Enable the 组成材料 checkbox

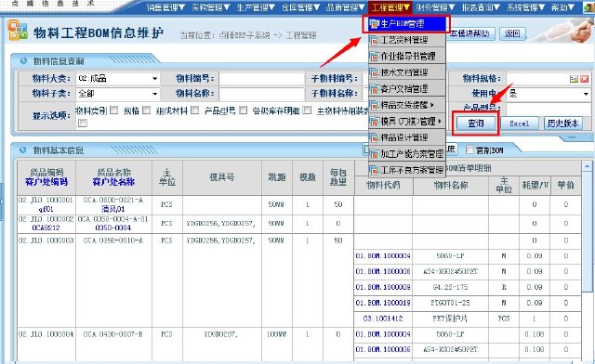click(x=194, y=110)
